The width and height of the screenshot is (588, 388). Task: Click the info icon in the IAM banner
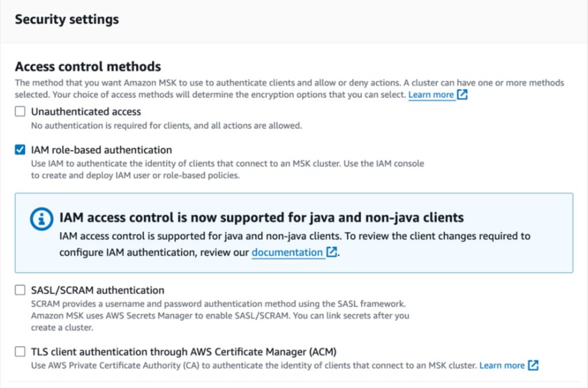point(41,219)
